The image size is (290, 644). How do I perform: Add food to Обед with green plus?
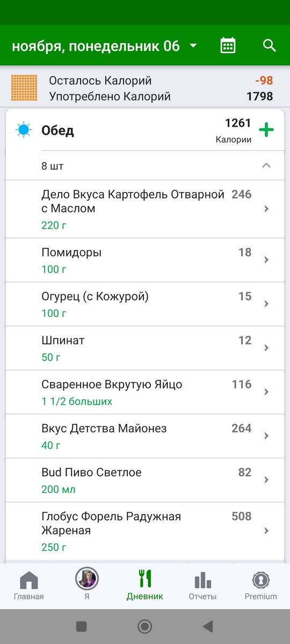[x=266, y=130]
